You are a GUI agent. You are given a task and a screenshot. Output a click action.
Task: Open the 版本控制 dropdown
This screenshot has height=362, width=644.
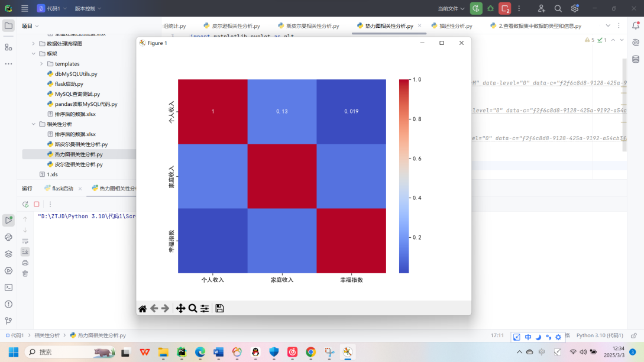click(x=88, y=8)
